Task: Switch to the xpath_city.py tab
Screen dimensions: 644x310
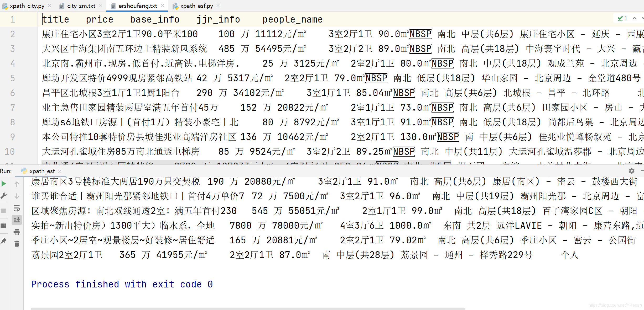Action: (x=27, y=6)
